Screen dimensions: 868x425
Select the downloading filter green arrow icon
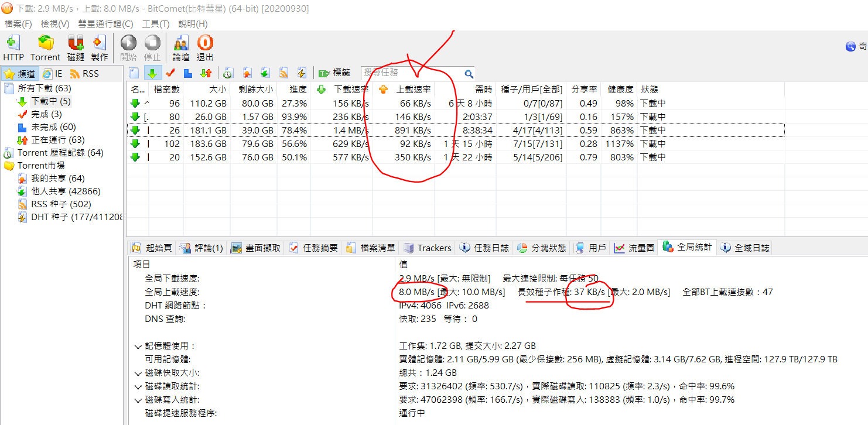152,73
